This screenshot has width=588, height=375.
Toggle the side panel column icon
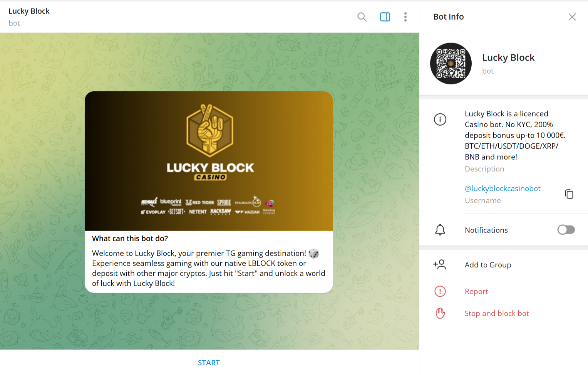pyautogui.click(x=385, y=17)
